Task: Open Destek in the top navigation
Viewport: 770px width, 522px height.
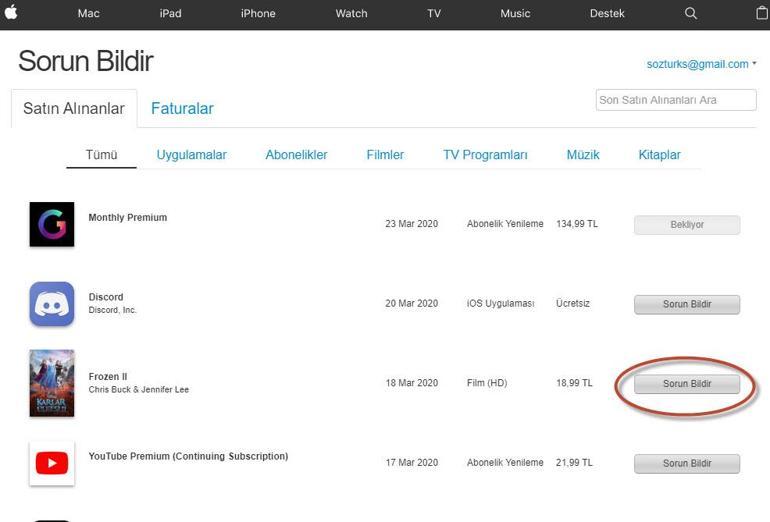Action: (x=607, y=13)
